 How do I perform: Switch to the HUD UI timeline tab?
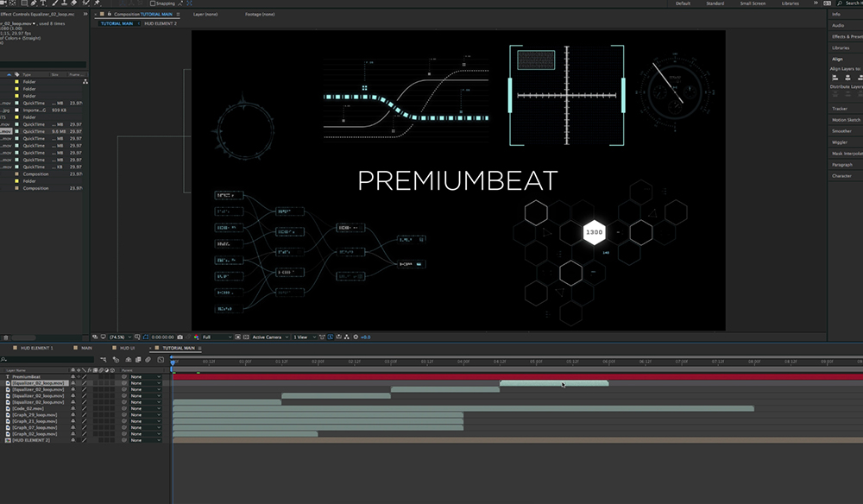[128, 349]
